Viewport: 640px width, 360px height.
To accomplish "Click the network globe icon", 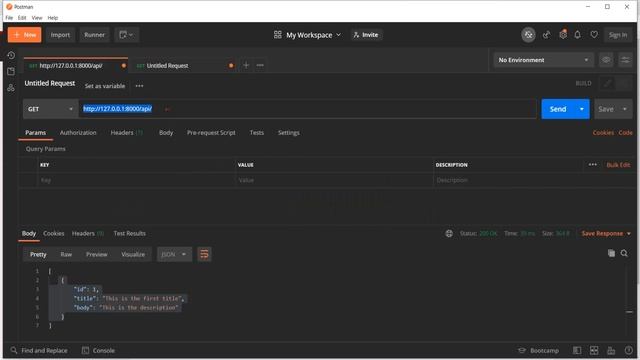I will point(449,233).
